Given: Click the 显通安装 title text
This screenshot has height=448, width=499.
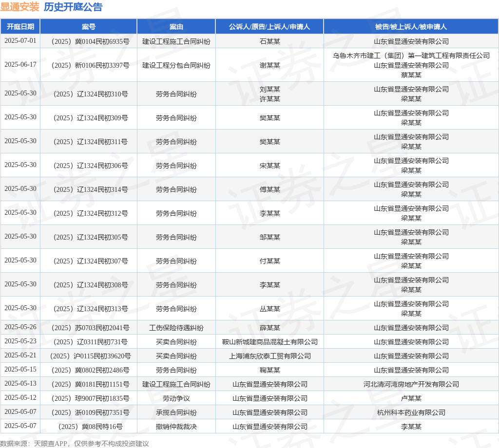Looking at the screenshot, I should 19,7.
